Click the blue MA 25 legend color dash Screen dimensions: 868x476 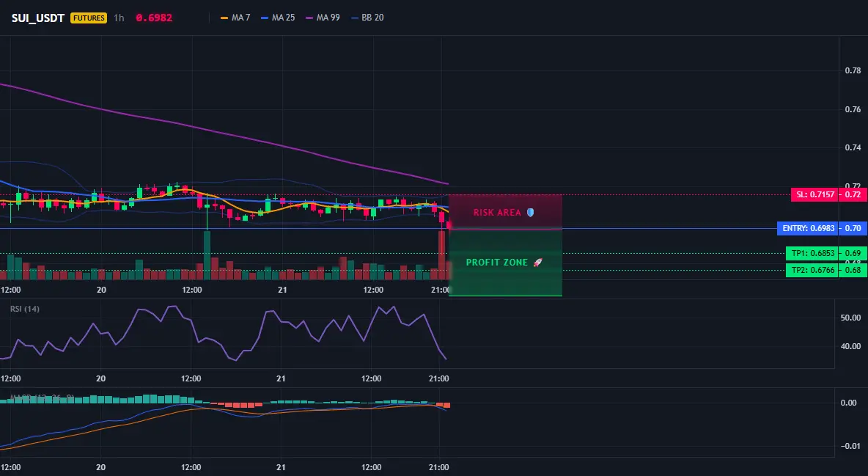tap(265, 18)
